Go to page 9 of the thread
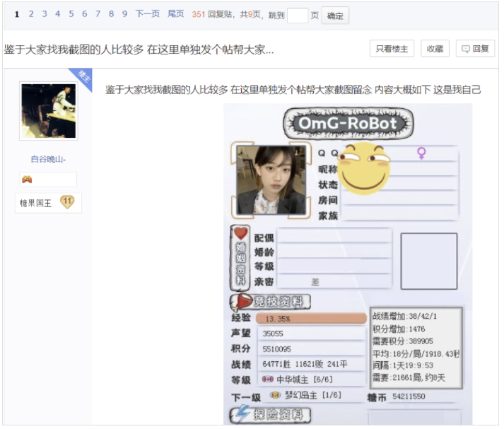The width and height of the screenshot is (504, 429). [x=124, y=14]
